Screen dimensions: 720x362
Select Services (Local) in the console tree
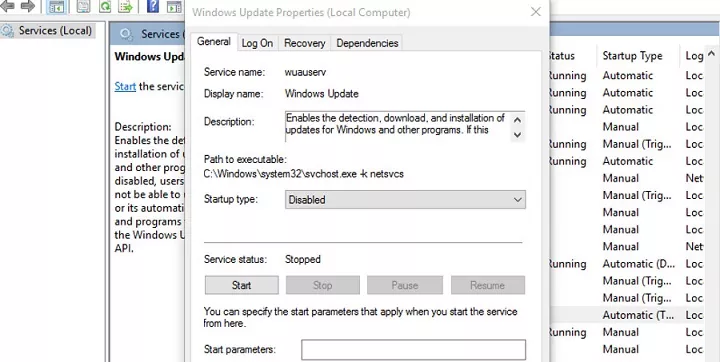55,31
